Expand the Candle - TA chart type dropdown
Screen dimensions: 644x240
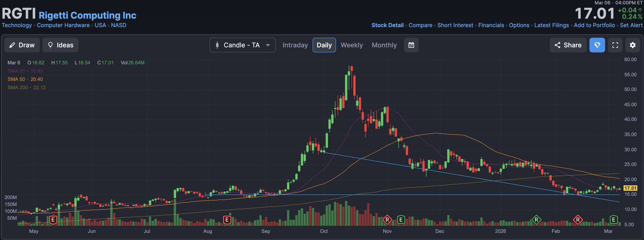[242, 45]
